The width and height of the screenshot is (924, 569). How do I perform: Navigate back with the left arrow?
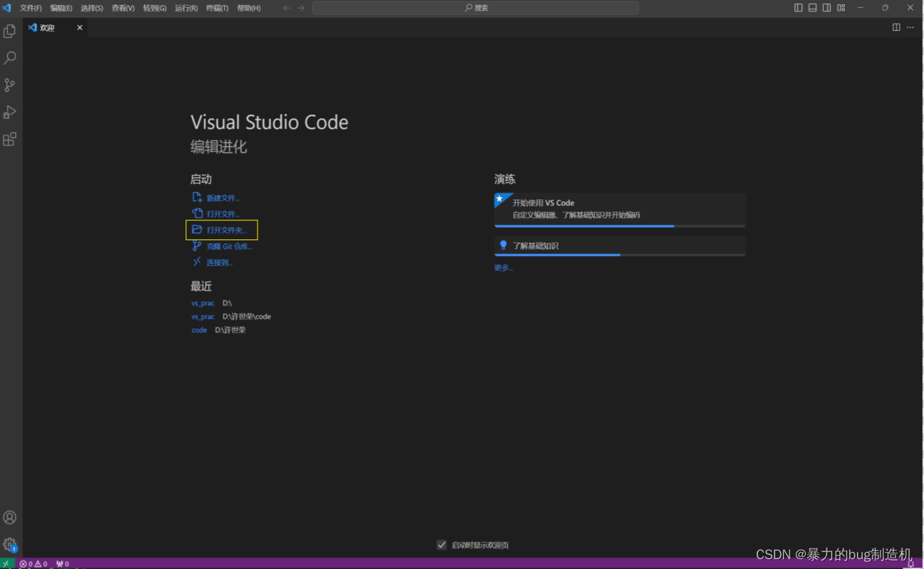tap(286, 8)
